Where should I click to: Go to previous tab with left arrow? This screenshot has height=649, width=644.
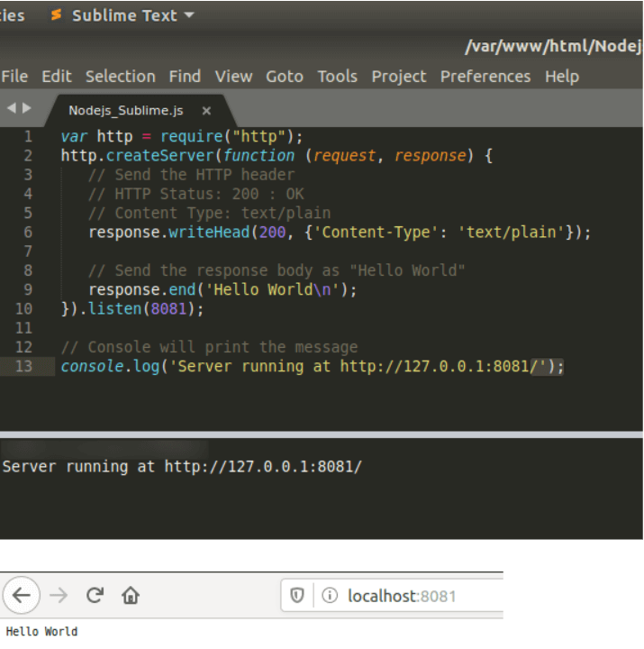12,108
